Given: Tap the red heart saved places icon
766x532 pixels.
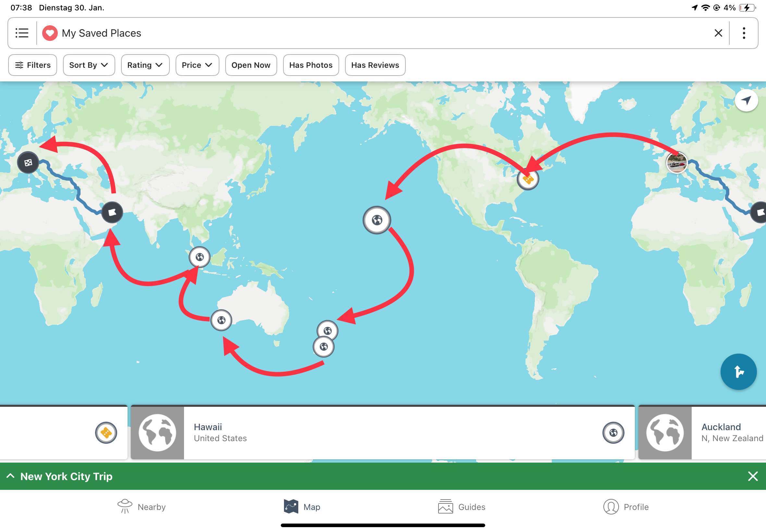Looking at the screenshot, I should pyautogui.click(x=50, y=33).
